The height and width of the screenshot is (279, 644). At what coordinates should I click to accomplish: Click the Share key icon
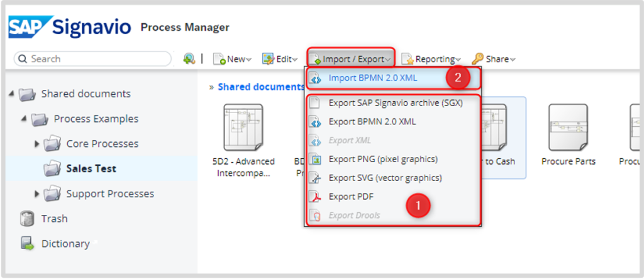pyautogui.click(x=477, y=59)
